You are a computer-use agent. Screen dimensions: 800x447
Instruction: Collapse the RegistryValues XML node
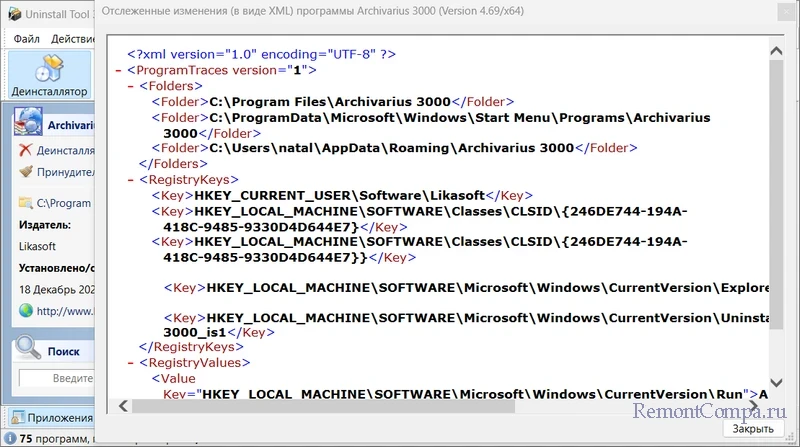point(131,363)
